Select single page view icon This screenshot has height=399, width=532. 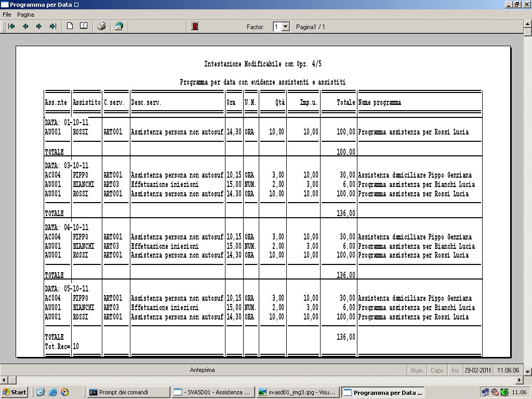coord(70,26)
